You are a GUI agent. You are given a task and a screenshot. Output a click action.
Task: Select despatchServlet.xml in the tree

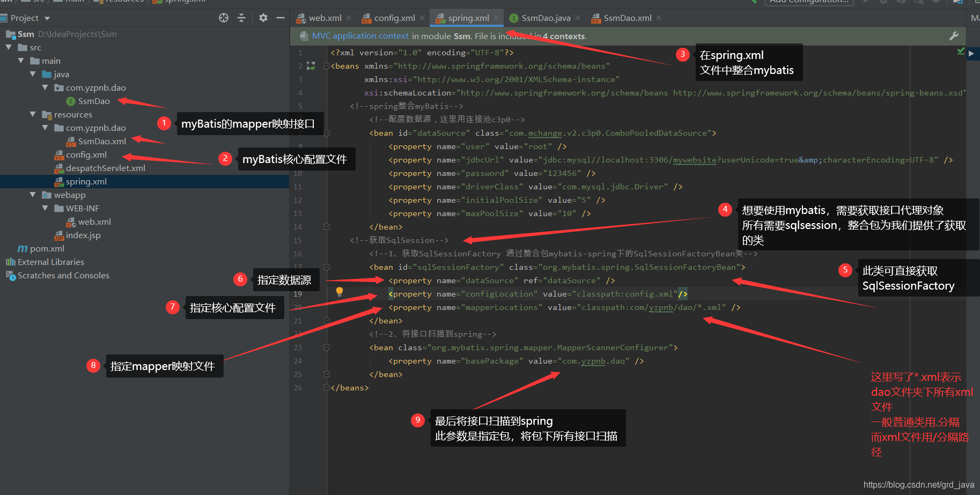pos(106,168)
